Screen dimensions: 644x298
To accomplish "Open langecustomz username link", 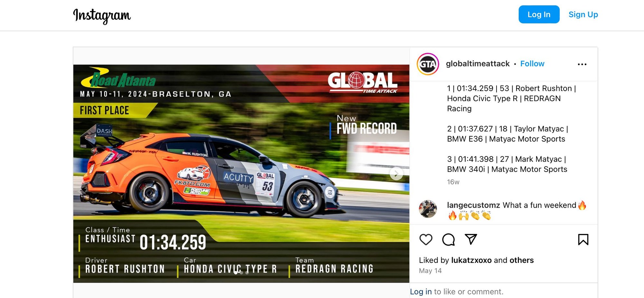I will [473, 205].
